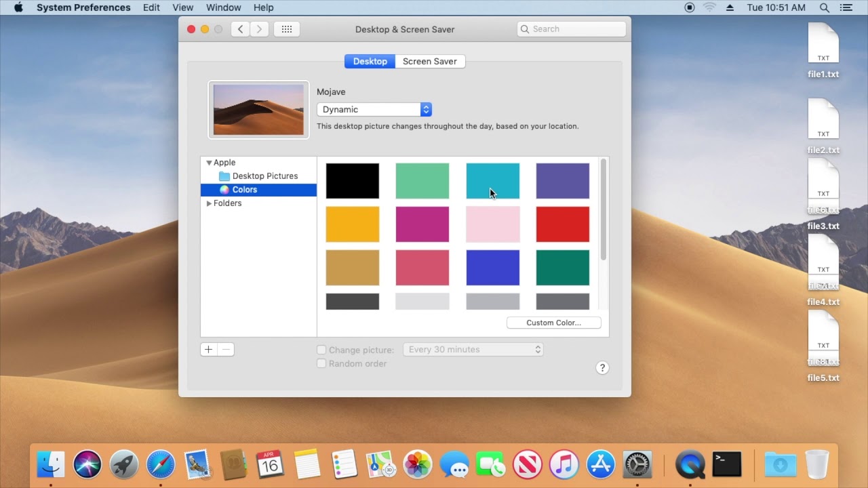Expand the Folders section triangle
Screen dimensions: 868x488
pyautogui.click(x=209, y=203)
